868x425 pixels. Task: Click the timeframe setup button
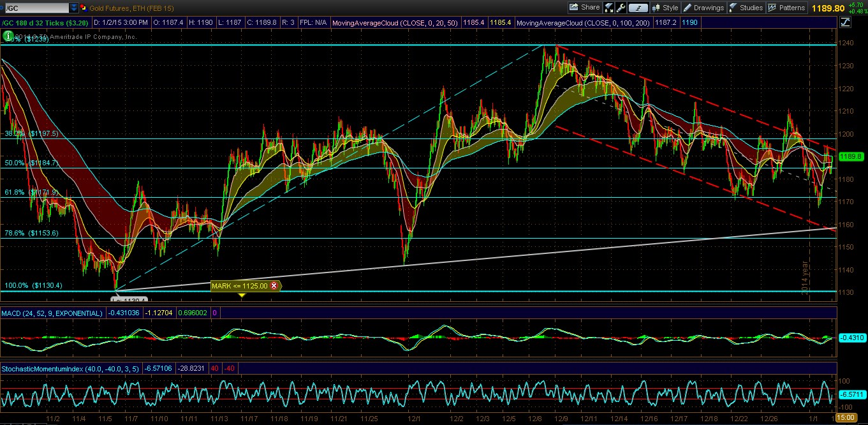(x=638, y=8)
